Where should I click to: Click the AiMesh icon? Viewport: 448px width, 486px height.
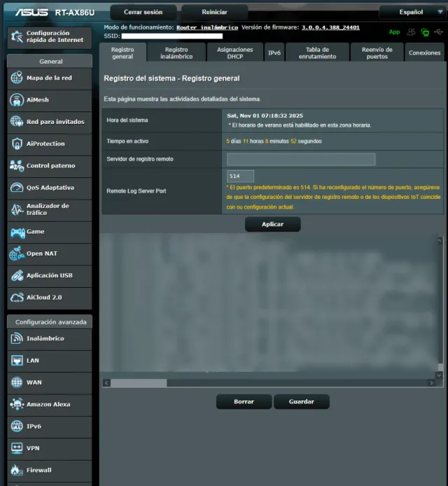point(17,100)
